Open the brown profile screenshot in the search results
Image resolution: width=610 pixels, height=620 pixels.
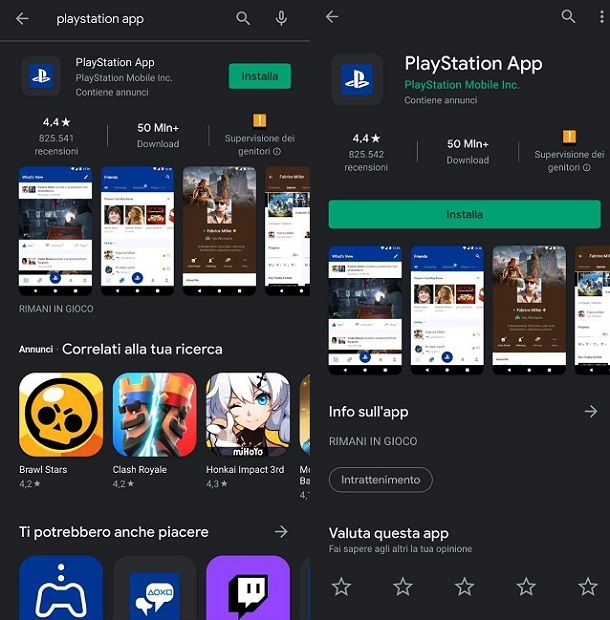(219, 231)
